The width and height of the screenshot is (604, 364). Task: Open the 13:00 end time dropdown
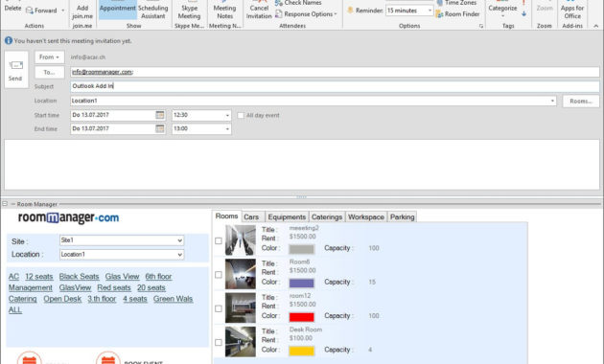click(x=227, y=129)
